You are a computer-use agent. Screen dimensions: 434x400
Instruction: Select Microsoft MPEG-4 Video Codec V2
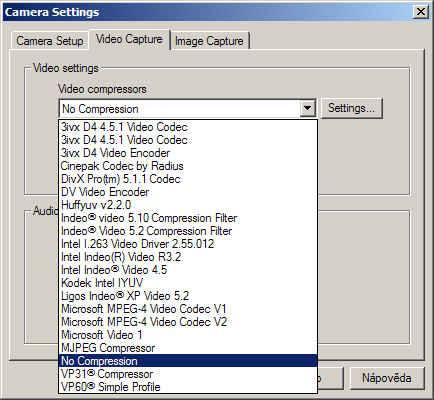coord(188,322)
